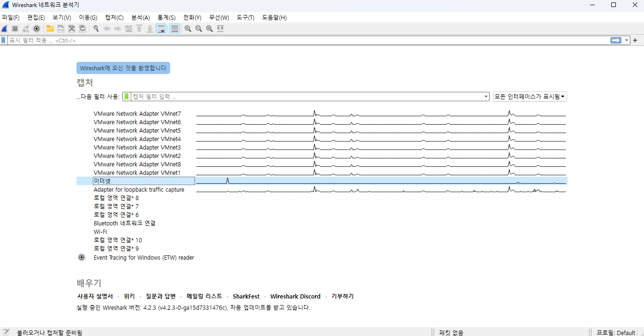The width and height of the screenshot is (644, 336).
Task: Open the 분석(A) menu
Action: [141, 17]
